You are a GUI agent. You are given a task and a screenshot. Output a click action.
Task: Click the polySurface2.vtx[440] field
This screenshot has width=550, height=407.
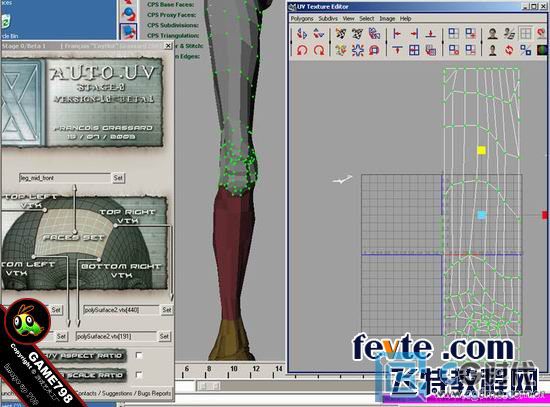[121, 310]
